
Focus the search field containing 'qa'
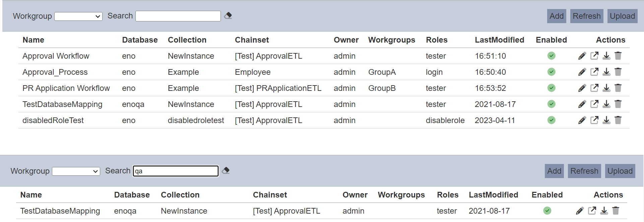pos(176,171)
